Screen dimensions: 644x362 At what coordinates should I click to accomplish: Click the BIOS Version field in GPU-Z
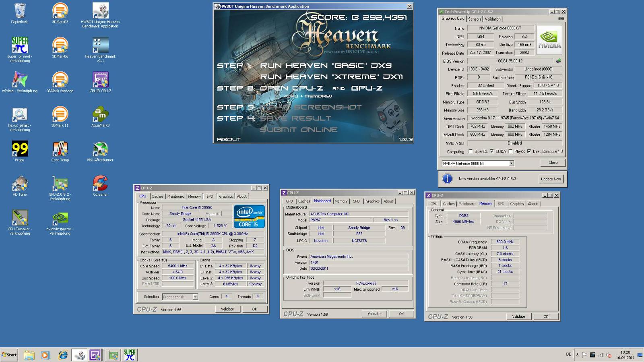coord(510,61)
